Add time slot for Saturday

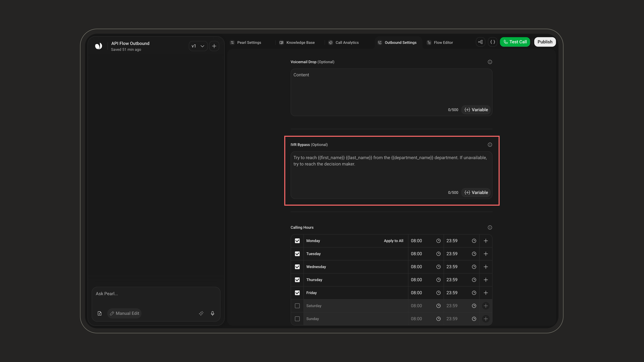[486, 306]
